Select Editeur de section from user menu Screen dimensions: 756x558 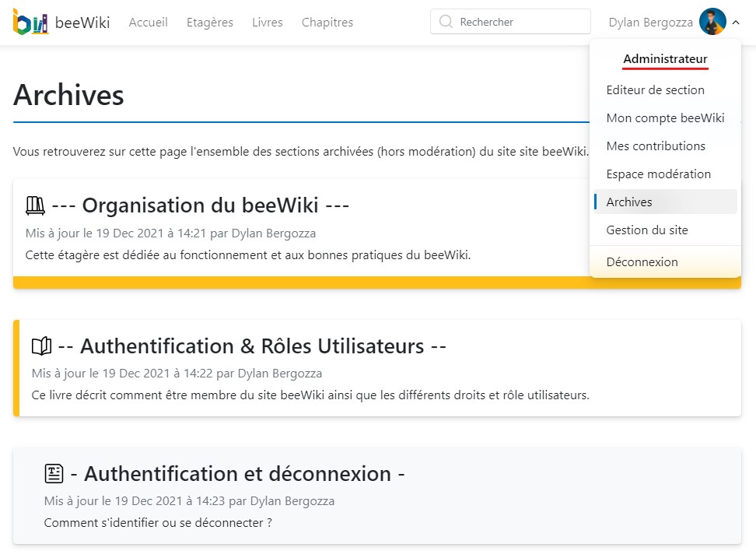point(655,90)
